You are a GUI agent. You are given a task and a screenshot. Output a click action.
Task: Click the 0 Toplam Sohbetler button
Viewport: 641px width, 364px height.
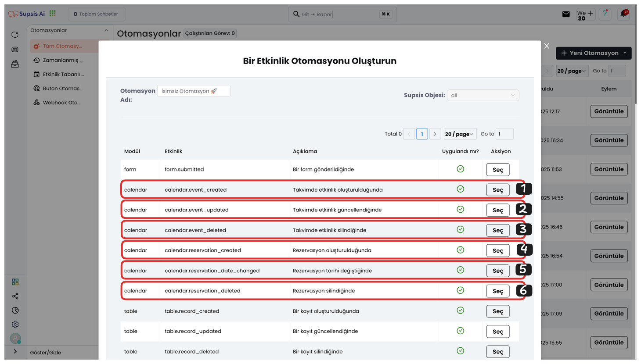97,14
